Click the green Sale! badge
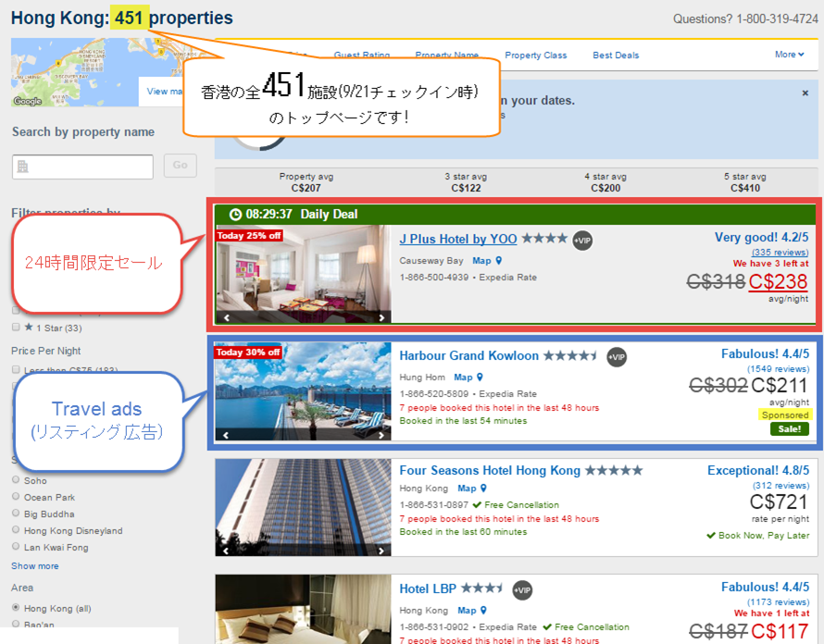This screenshot has width=824, height=644. (790, 428)
